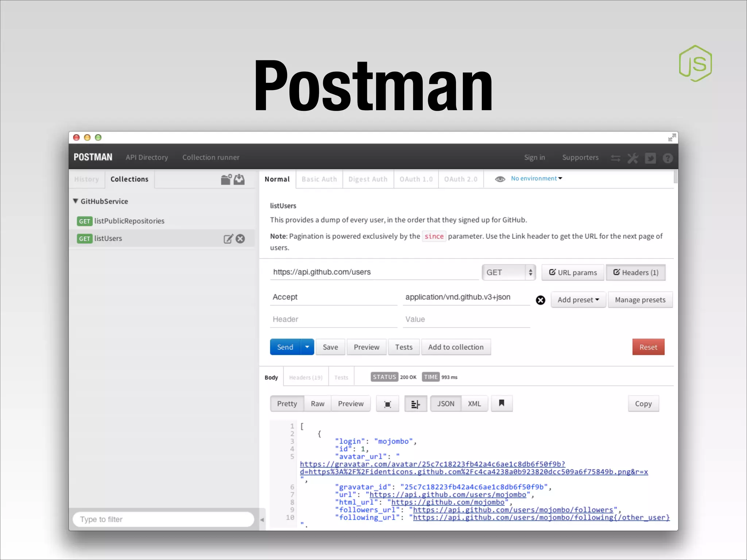Click the blue Send button
The height and width of the screenshot is (560, 747).
click(285, 347)
